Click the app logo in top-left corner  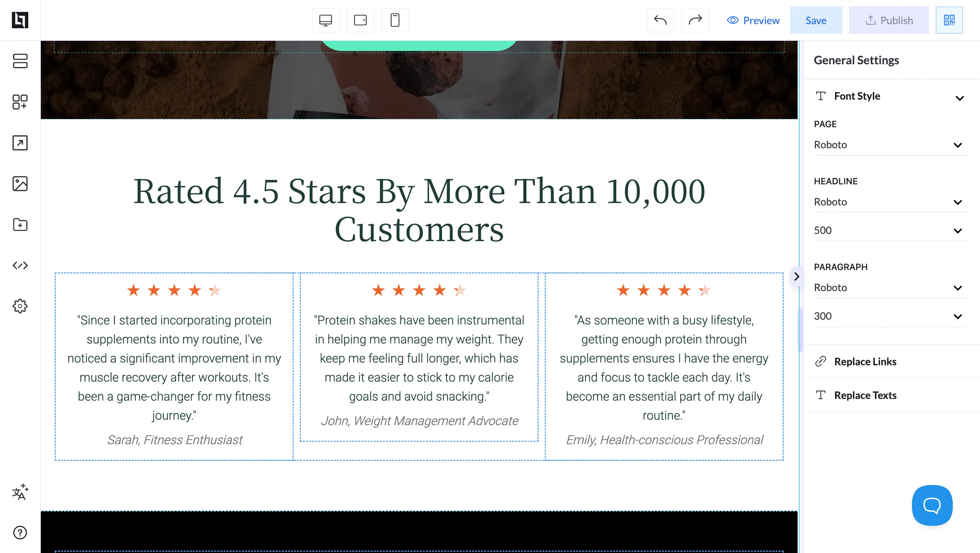coord(20,20)
